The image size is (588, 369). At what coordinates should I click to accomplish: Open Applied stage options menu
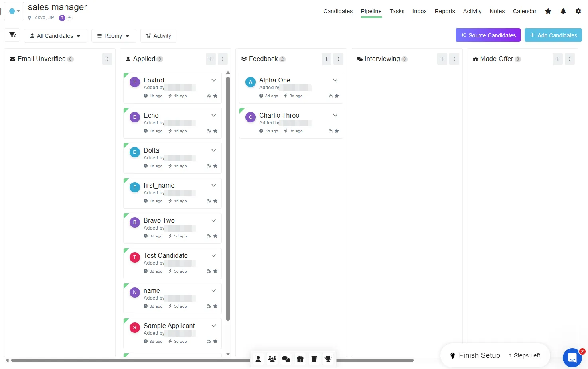223,59
